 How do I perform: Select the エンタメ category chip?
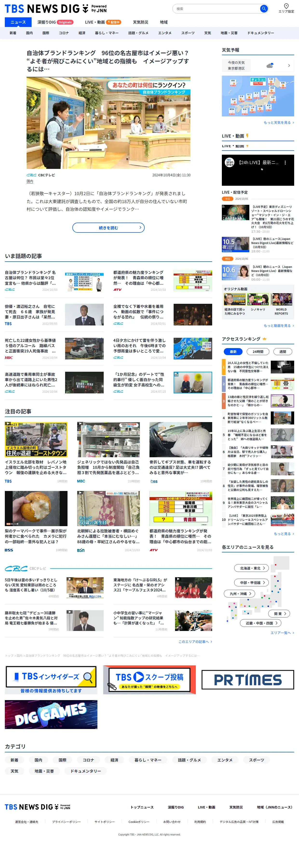[x=225, y=760]
